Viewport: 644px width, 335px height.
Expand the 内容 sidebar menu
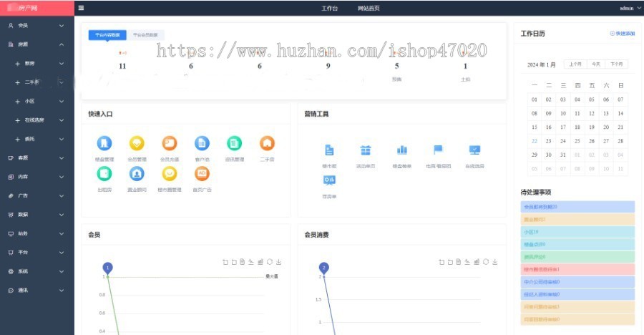37,177
